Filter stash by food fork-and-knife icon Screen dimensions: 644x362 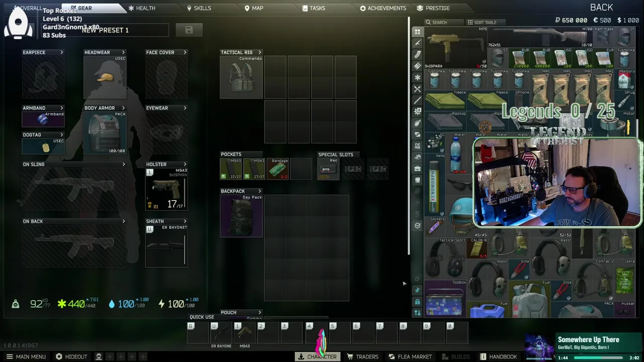click(x=418, y=89)
